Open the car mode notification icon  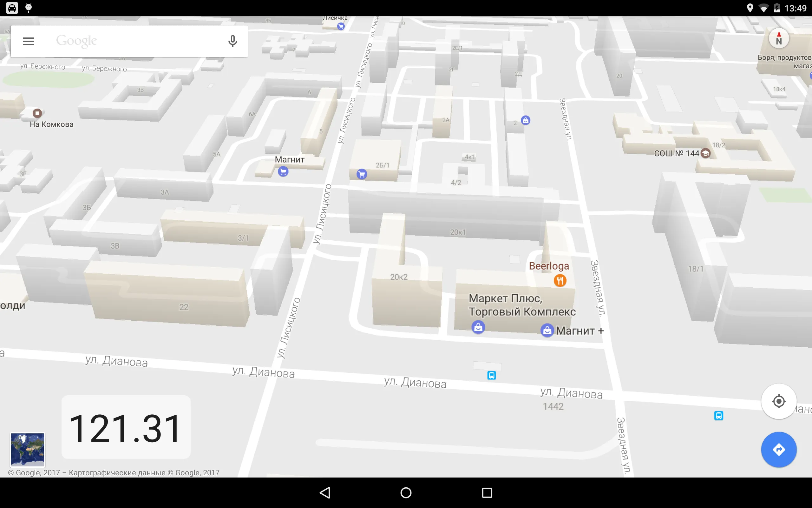click(12, 8)
